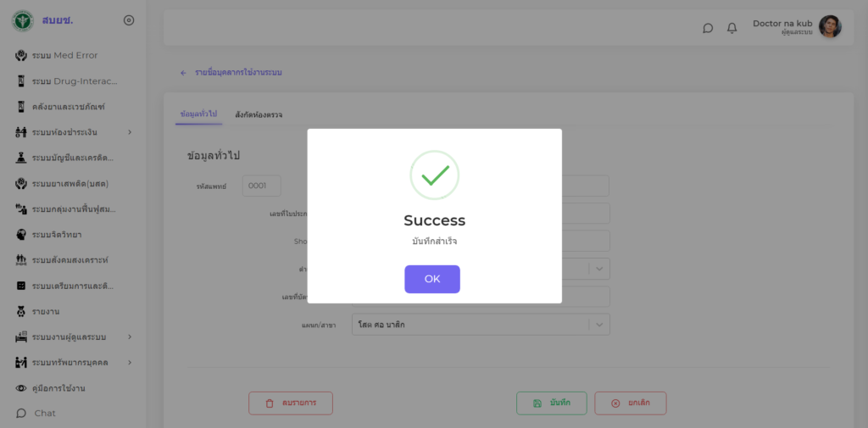Click the สบยช. logo icon
Image resolution: width=868 pixels, height=428 pixels.
point(22,20)
